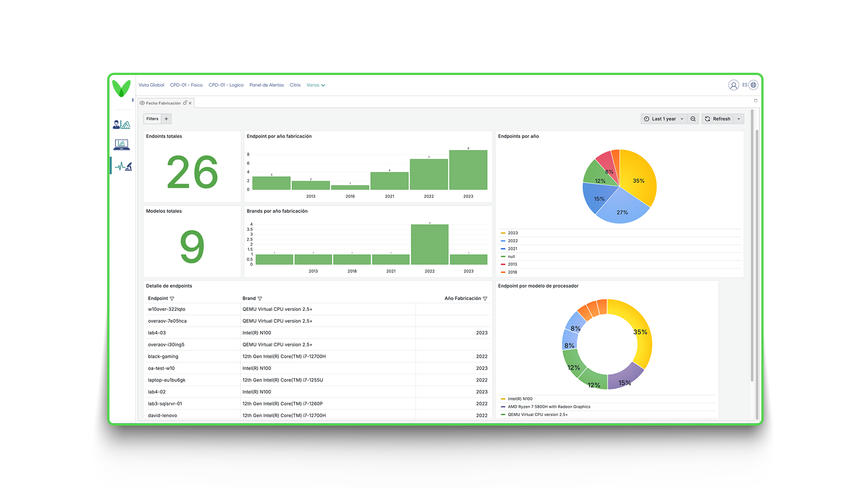Screen dimensions: 868x488
Task: Open Panel de Alertas menu item
Action: pyautogui.click(x=267, y=85)
